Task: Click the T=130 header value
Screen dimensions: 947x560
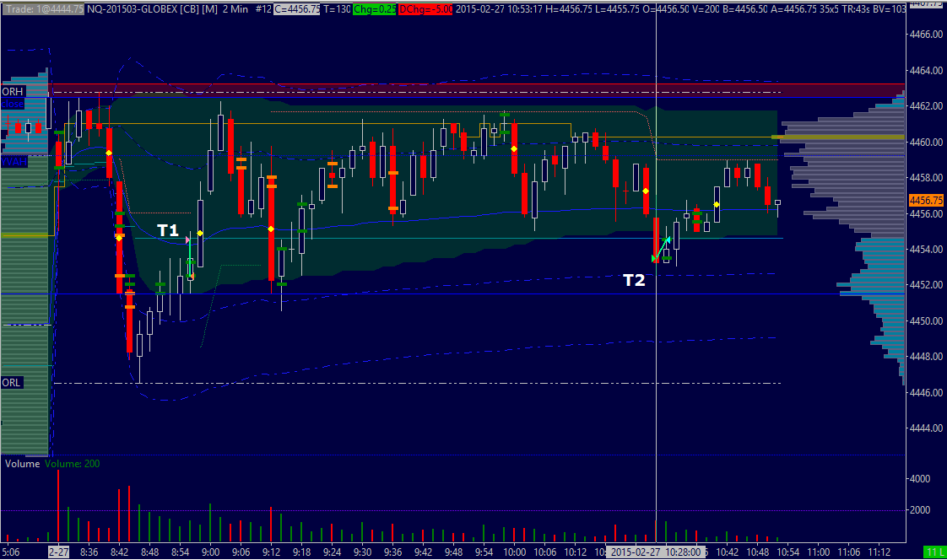Action: pyautogui.click(x=337, y=9)
